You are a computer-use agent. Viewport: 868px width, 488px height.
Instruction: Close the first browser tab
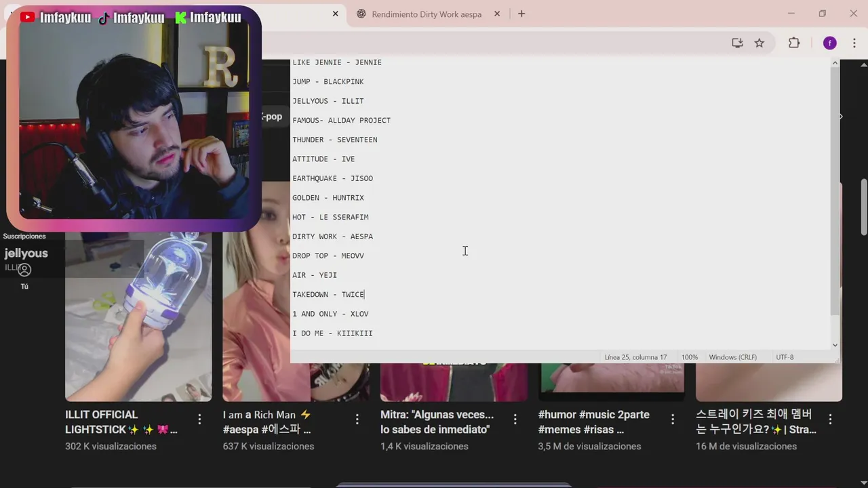(335, 14)
